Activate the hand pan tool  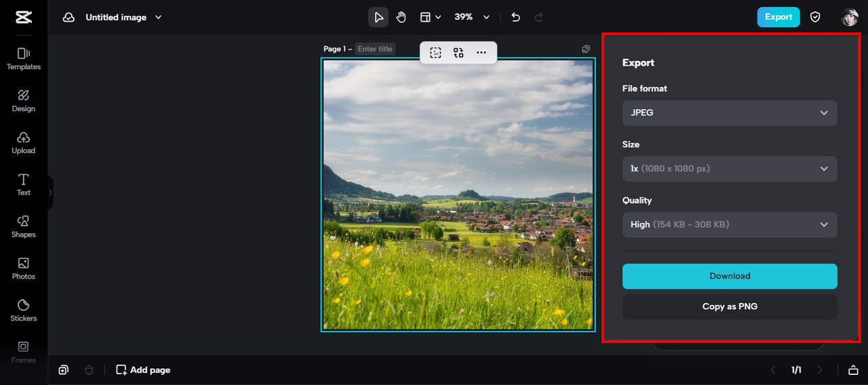tap(401, 17)
